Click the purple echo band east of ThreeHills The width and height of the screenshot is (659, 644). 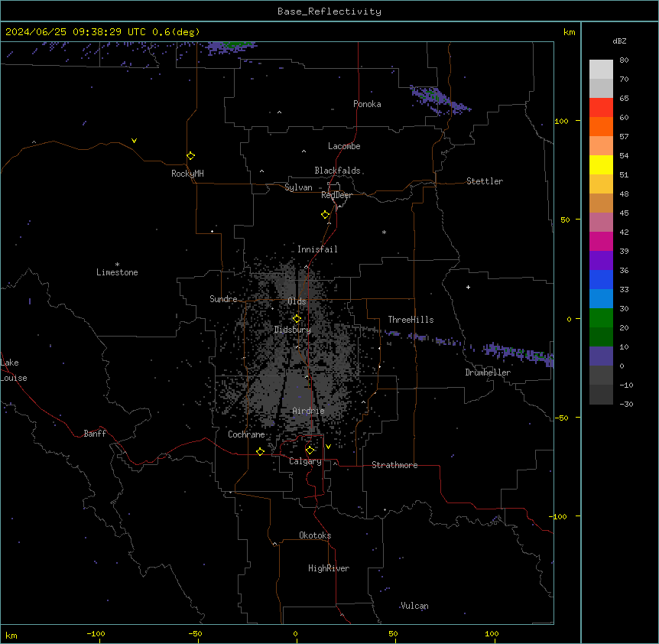coord(469,346)
